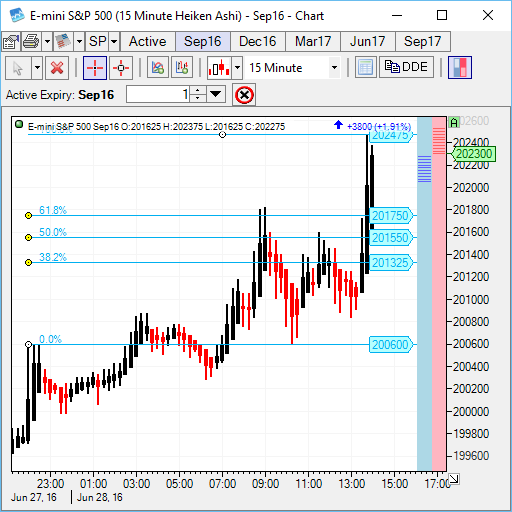The height and width of the screenshot is (512, 512).
Task: Click the active expiry number input field
Action: tap(158, 95)
